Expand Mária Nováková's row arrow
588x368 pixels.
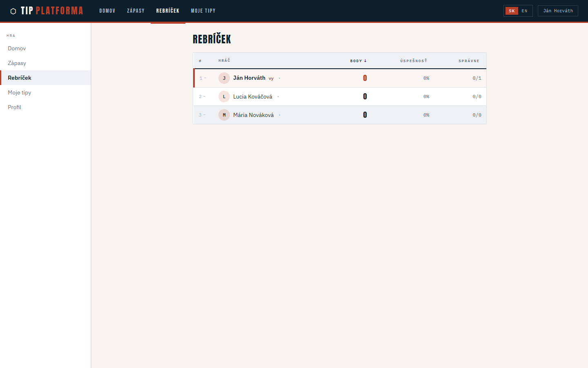(x=280, y=115)
